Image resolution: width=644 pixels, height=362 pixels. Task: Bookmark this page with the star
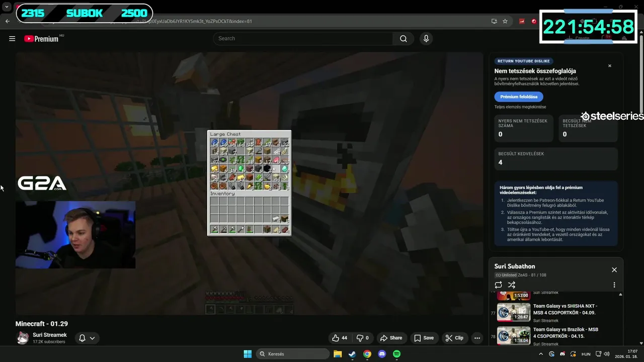[505, 21]
